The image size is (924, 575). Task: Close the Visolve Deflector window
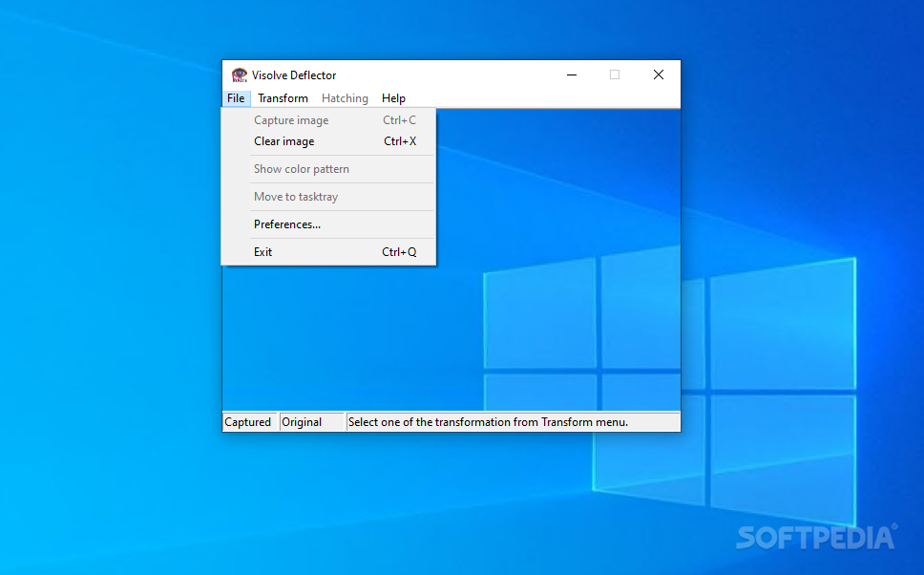click(x=659, y=75)
